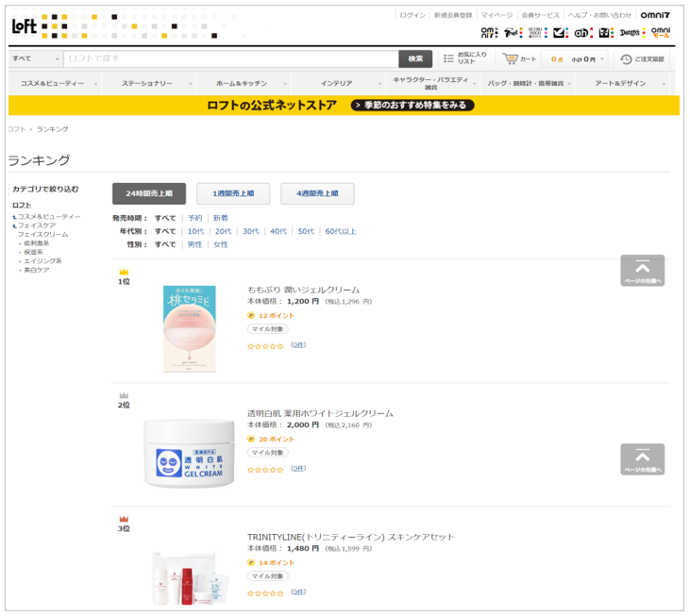Open the 7net shopping store icon

[513, 32]
